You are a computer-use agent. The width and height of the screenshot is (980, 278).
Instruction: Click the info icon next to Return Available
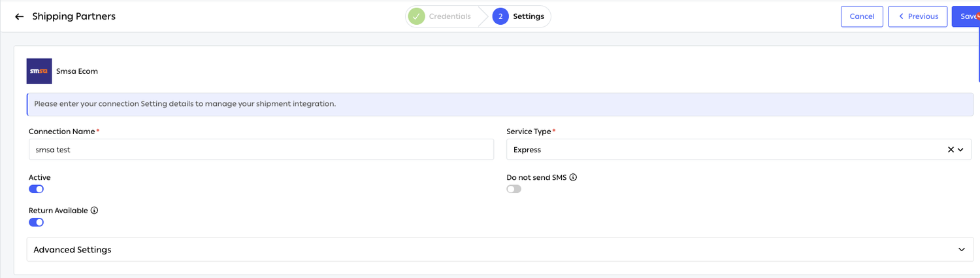(x=94, y=211)
